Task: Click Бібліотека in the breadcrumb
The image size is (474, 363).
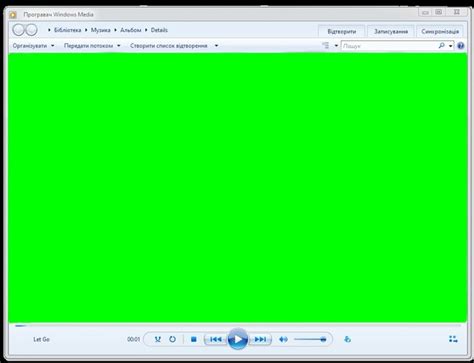Action: click(67, 30)
